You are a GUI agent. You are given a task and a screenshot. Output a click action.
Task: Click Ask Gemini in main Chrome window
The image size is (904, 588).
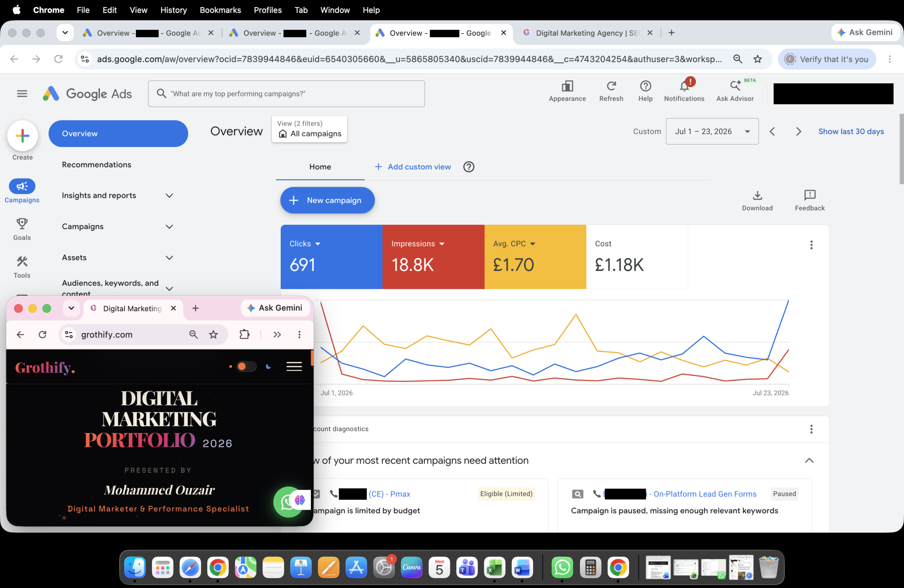click(x=865, y=32)
